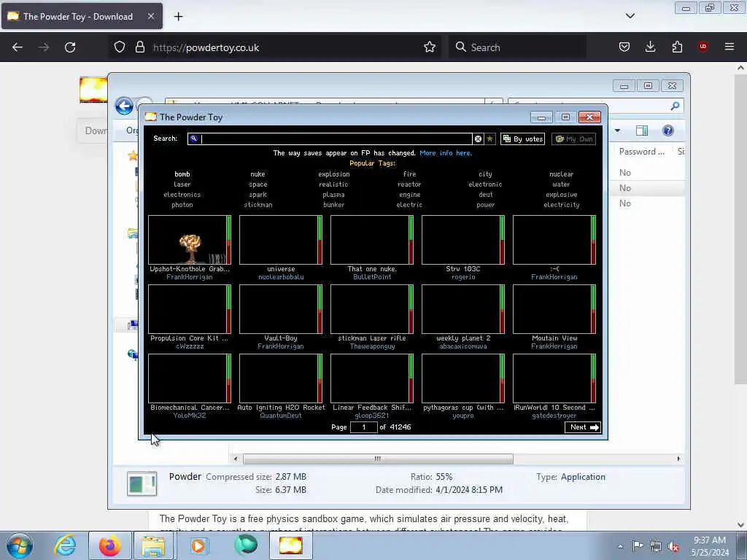Screen dimensions: 747x560
Task: Select the explosion tag
Action: point(333,174)
